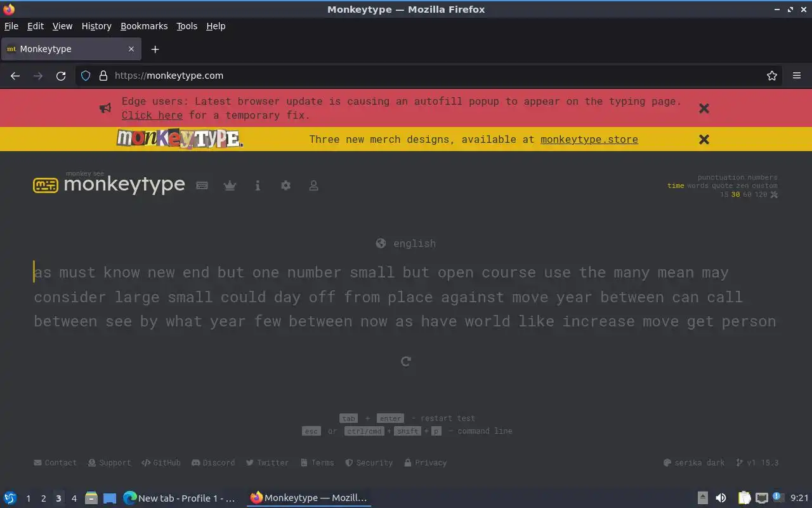
Task: Reload the current page
Action: (x=61, y=76)
